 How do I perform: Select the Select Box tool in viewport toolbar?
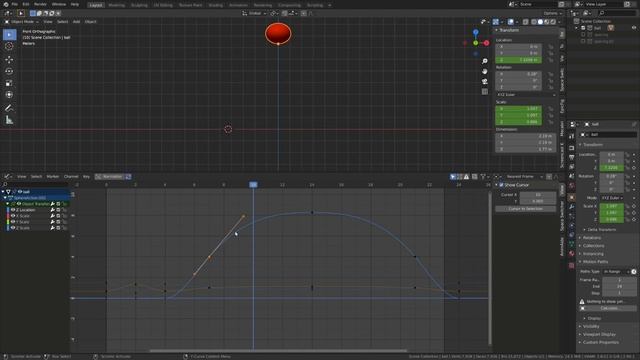pyautogui.click(x=9, y=35)
